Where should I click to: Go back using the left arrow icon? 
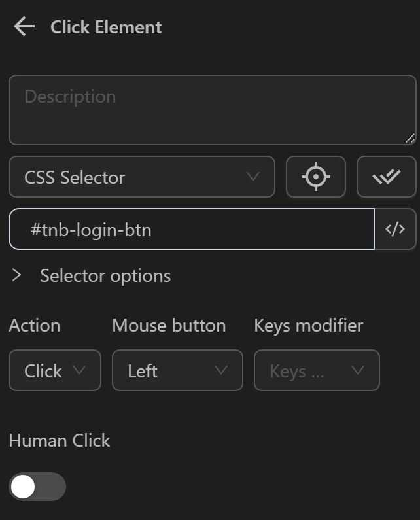click(24, 27)
